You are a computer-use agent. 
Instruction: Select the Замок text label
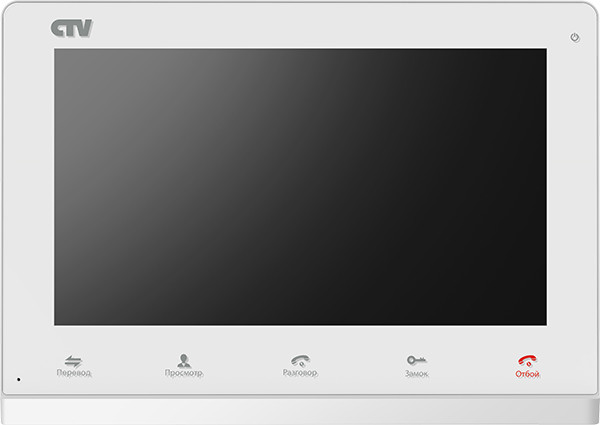pyautogui.click(x=417, y=374)
